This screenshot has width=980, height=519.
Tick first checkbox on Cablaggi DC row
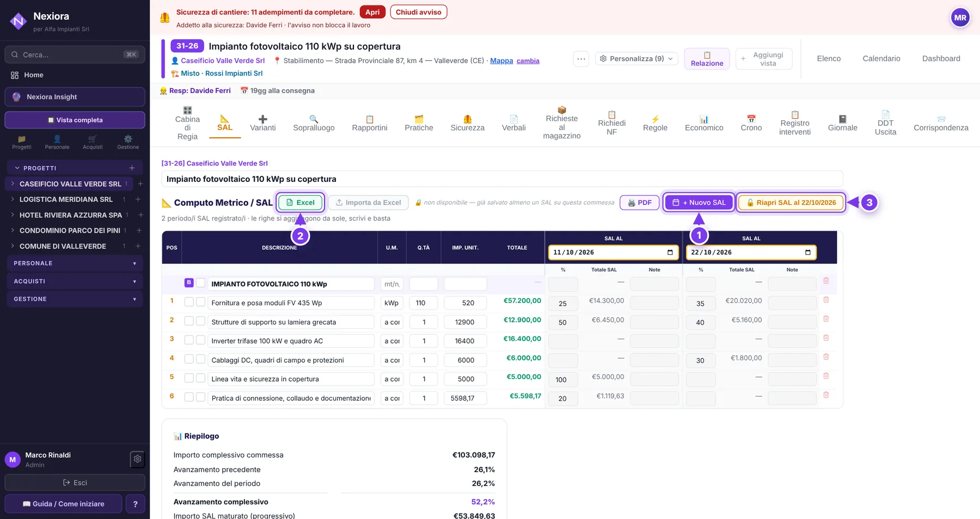189,359
